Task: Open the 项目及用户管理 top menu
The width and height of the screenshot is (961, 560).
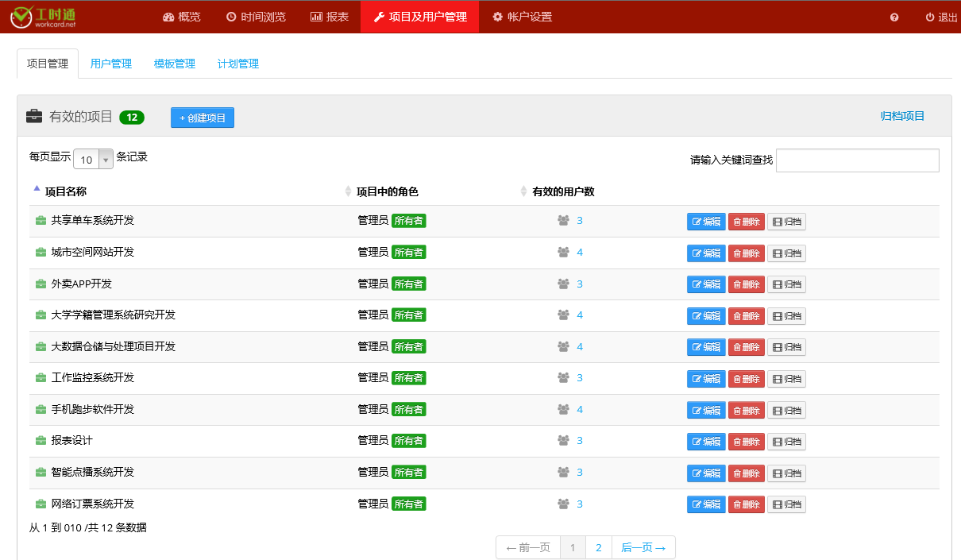Action: pos(419,17)
